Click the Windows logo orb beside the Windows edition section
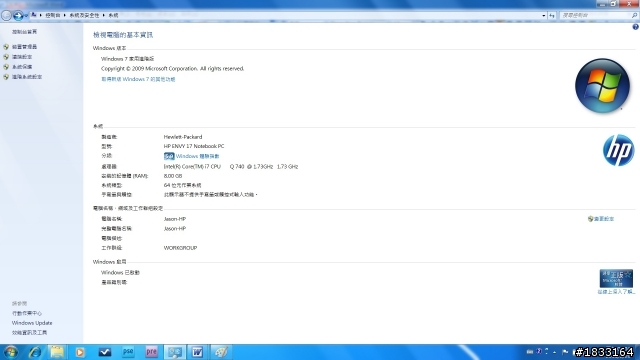 pyautogui.click(x=602, y=85)
